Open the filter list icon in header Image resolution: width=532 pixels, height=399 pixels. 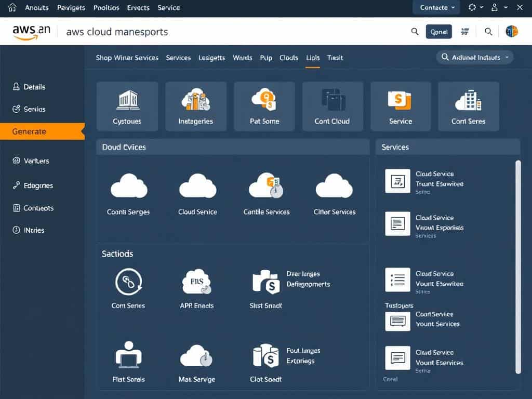[465, 32]
